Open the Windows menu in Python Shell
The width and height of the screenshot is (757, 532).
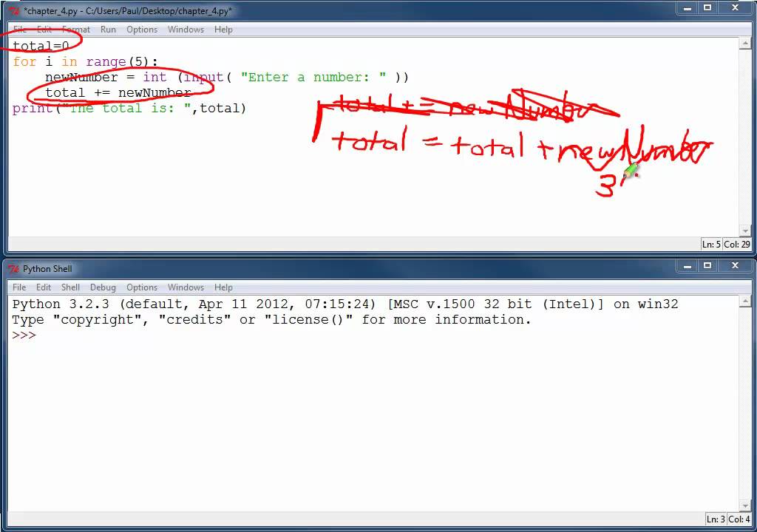pyautogui.click(x=186, y=287)
